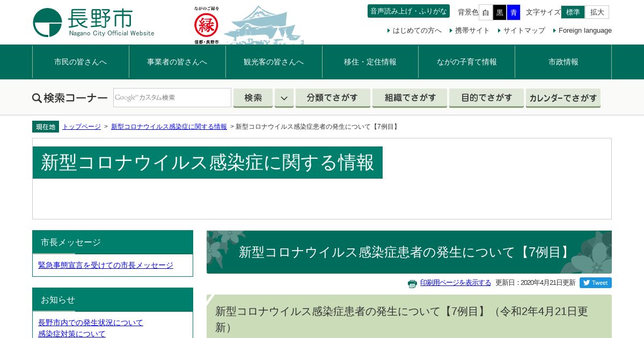The image size is (644, 338).
Task: Click the red 縁 emblem image
Action: click(207, 25)
